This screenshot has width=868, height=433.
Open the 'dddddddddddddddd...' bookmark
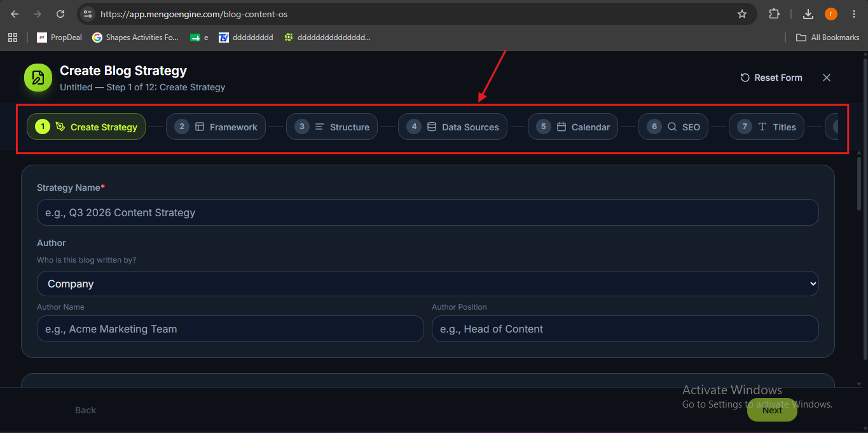point(327,38)
